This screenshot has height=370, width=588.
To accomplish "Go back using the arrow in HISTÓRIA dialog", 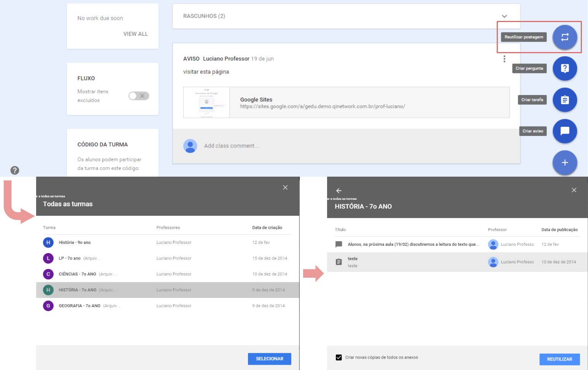I will pyautogui.click(x=339, y=191).
